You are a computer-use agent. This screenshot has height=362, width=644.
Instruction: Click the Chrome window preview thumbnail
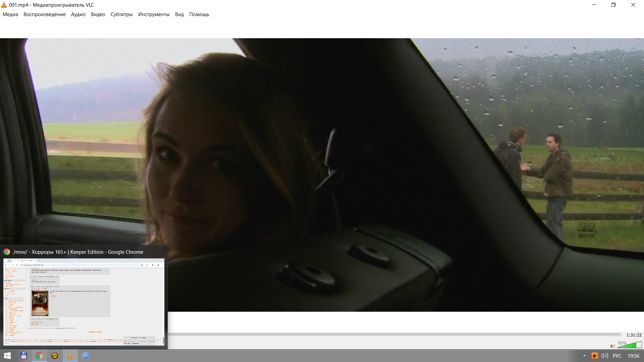(84, 302)
